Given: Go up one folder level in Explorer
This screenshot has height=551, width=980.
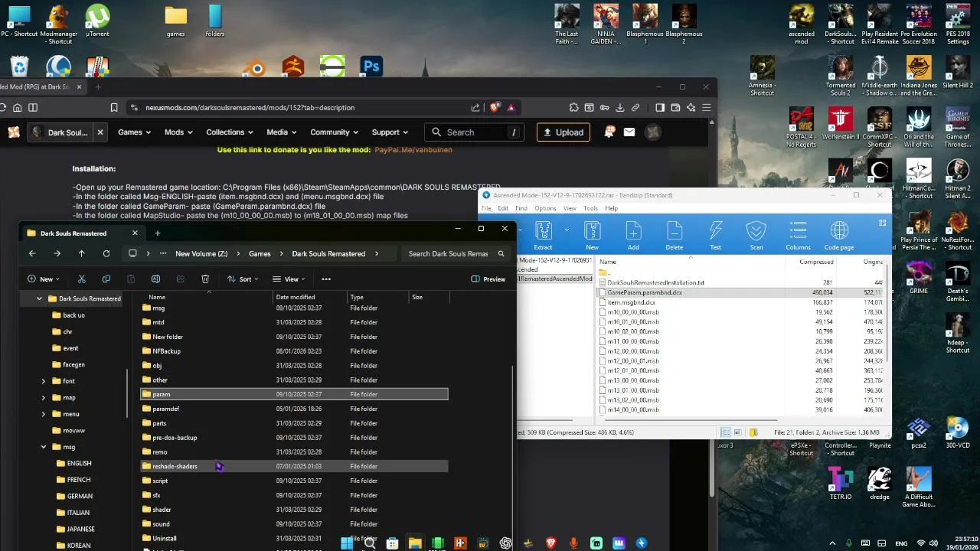Looking at the screenshot, I should point(81,253).
